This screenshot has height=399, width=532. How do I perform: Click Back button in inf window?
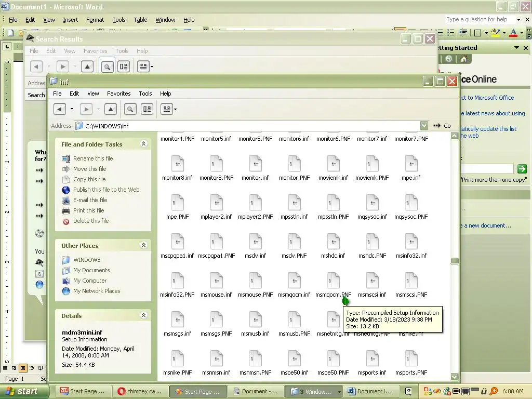point(60,109)
